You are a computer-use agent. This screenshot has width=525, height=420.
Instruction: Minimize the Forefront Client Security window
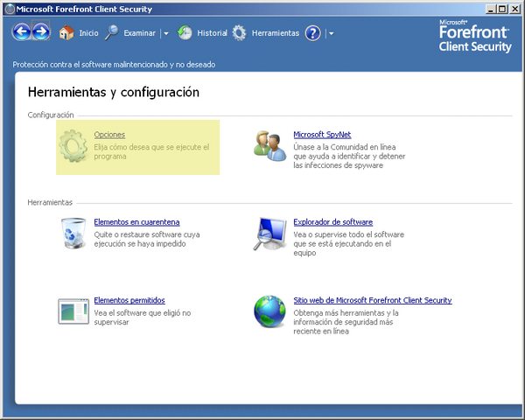tap(490, 9)
